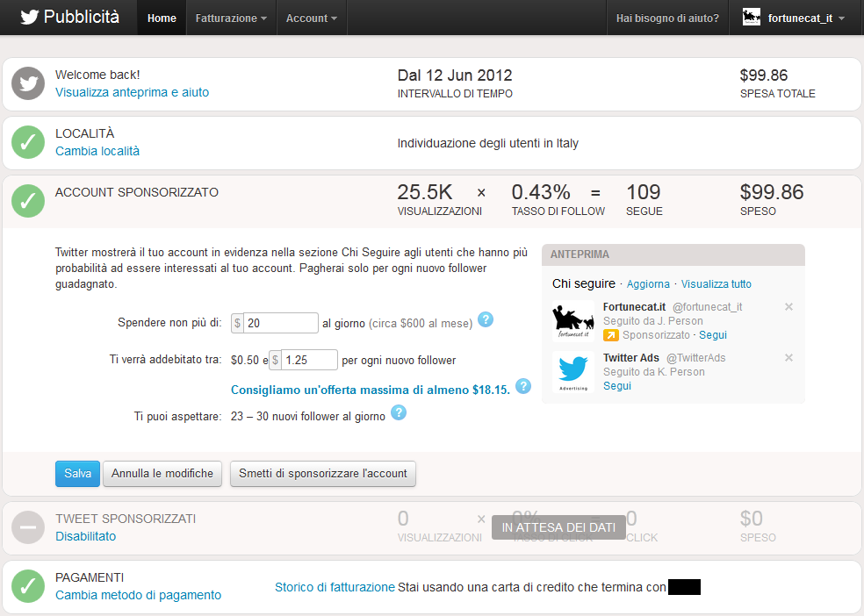Open help icon for expected new followers
864x616 pixels.
[399, 412]
